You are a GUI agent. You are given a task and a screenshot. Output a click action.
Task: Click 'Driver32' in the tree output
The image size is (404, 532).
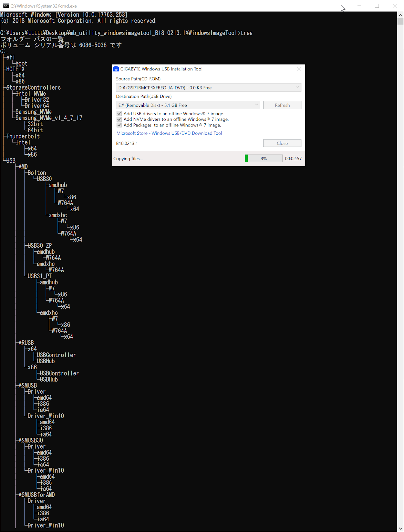(37, 100)
